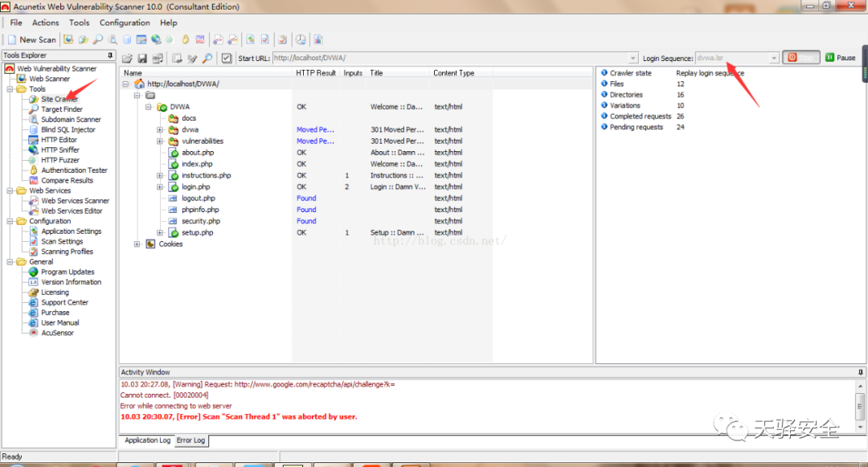
Task: Click the open-folder icon in crawler toolbar
Action: (x=127, y=58)
